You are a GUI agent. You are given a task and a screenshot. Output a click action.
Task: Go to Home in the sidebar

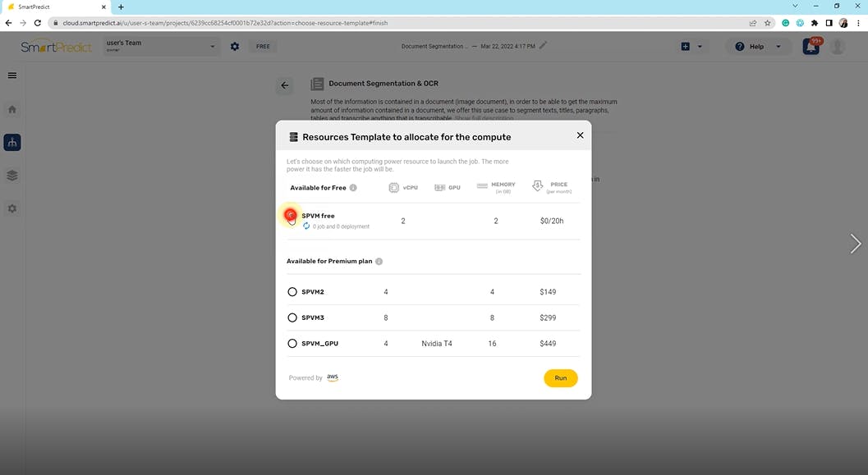point(12,109)
